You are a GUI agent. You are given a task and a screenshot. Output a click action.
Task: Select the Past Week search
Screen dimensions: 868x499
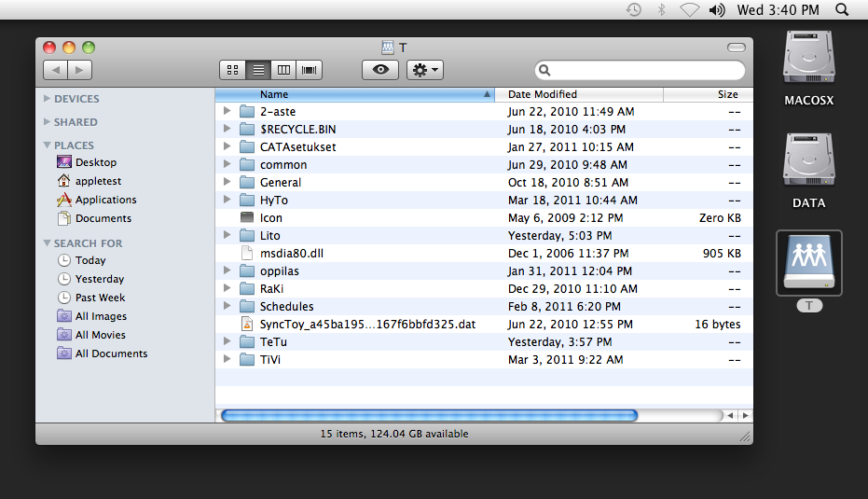click(91, 298)
